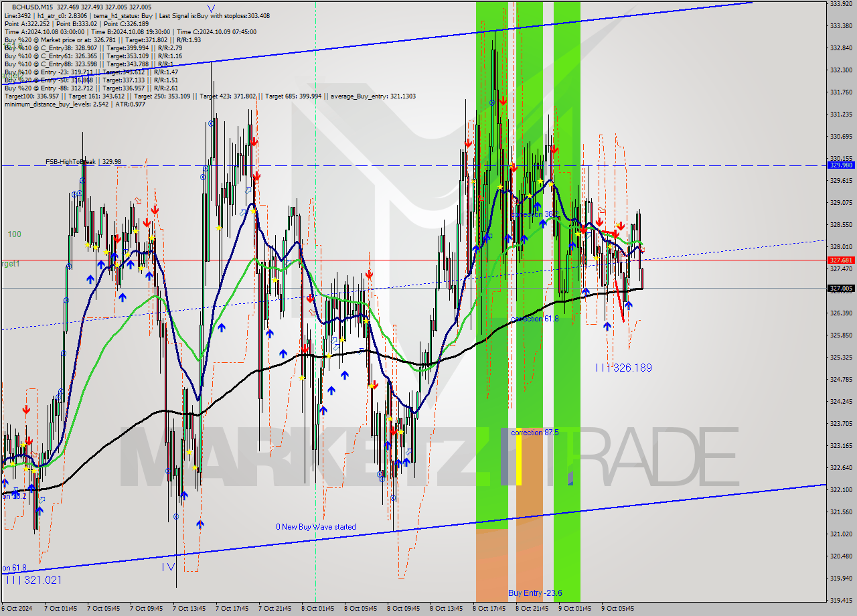
Task: Click the 328.550 price axis value
Action: point(841,224)
